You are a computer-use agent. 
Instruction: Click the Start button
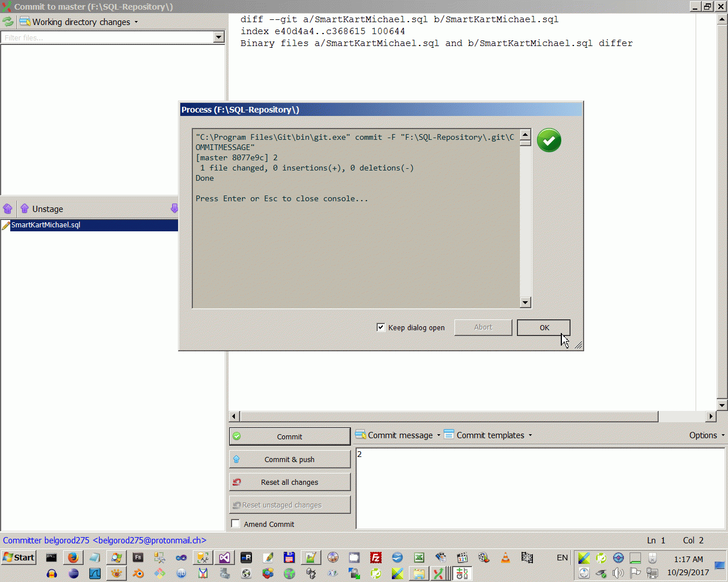[19, 558]
